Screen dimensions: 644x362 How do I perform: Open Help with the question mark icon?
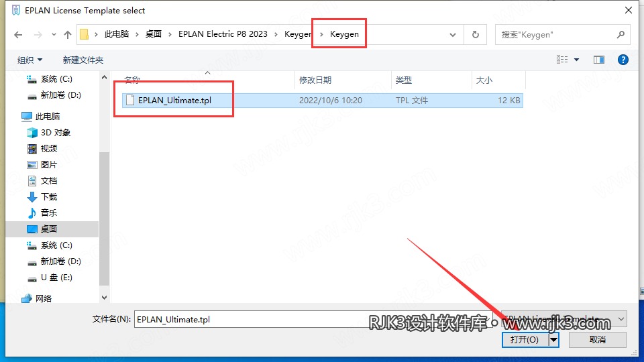point(623,60)
